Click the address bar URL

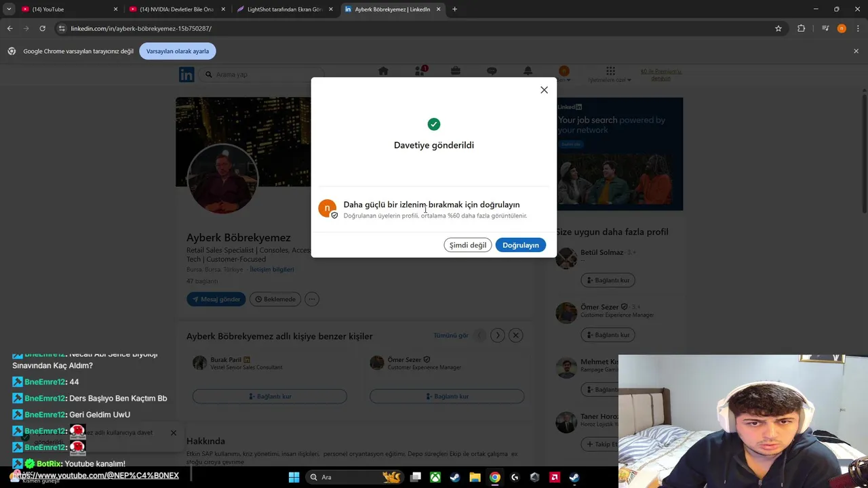coord(141,28)
